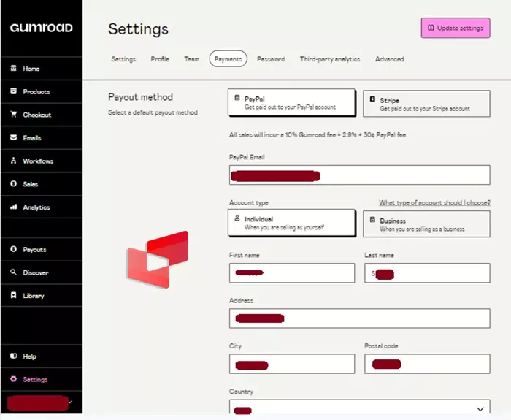
Task: Select PayPal as payout method
Action: tap(291, 102)
